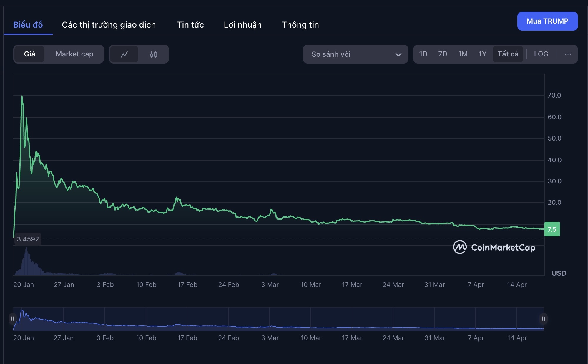Select the Tất cả time range

click(x=508, y=54)
